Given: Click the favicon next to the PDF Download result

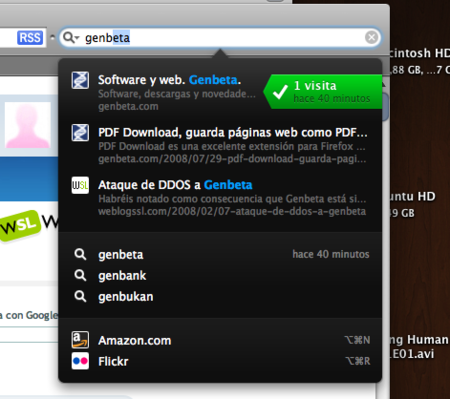Looking at the screenshot, I should pos(80,133).
